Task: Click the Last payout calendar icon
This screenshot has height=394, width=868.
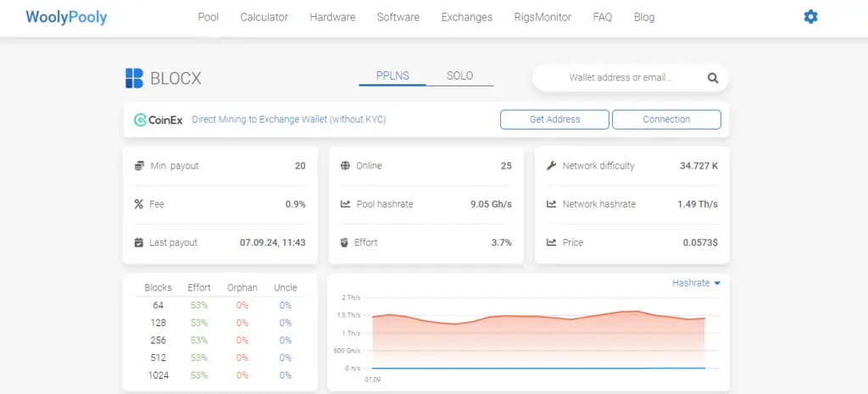Action: [139, 242]
